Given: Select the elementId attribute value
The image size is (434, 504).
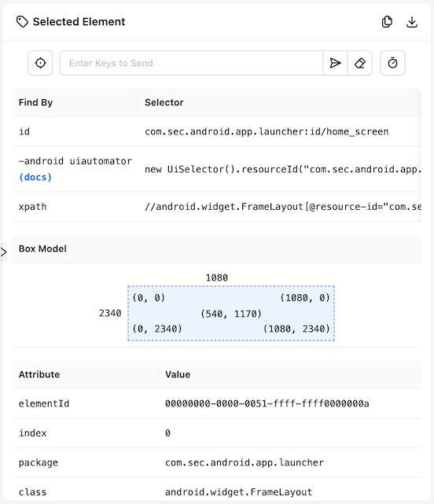Looking at the screenshot, I should 267,403.
